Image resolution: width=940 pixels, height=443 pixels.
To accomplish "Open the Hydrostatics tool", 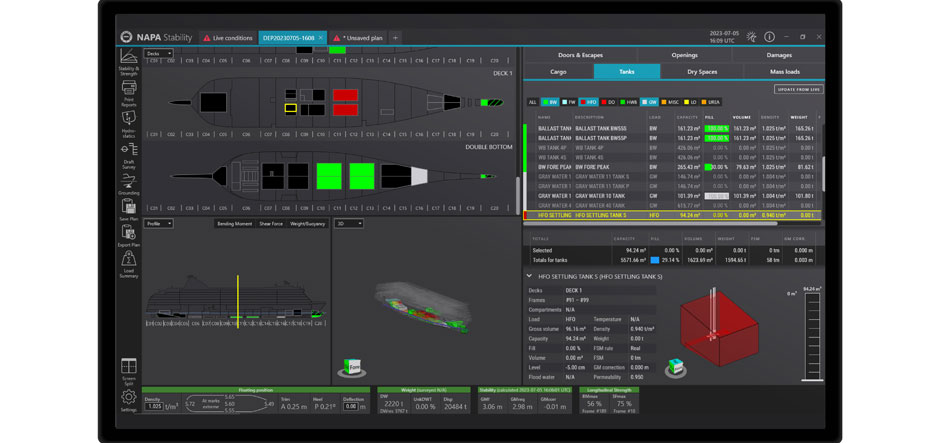I will (x=128, y=124).
